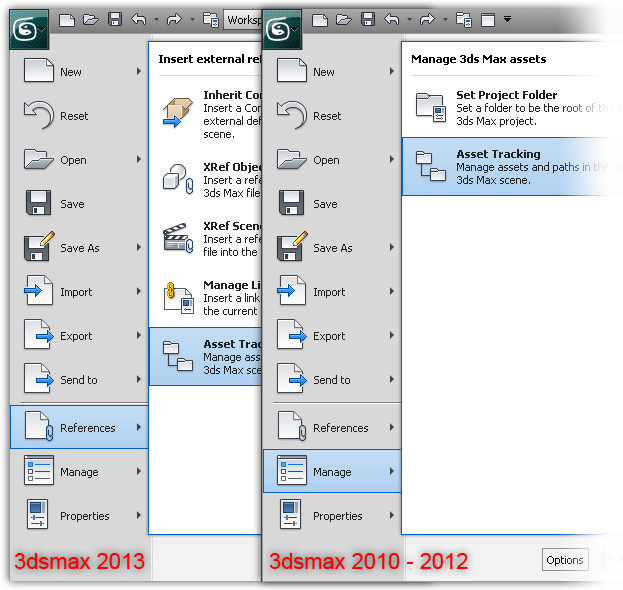Click Project Folder icon in 2010-2012 toolbar
The image size is (623, 590).
click(x=464, y=19)
